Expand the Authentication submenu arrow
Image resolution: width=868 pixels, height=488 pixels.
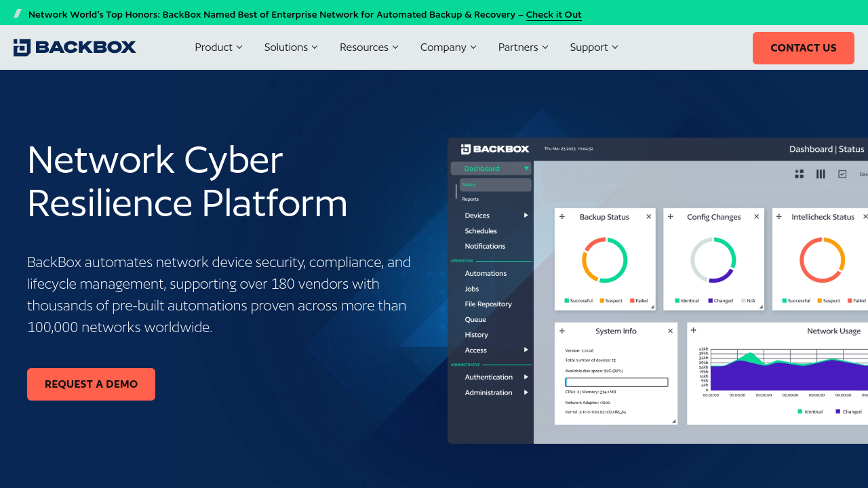tap(526, 377)
